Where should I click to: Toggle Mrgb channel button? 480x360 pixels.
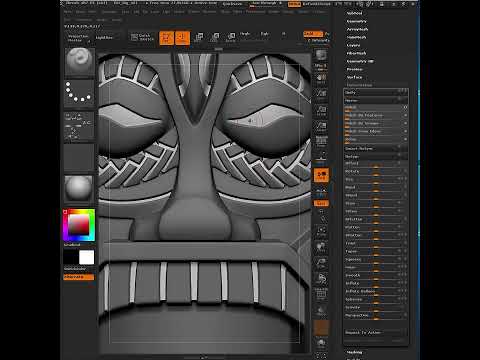(245, 34)
